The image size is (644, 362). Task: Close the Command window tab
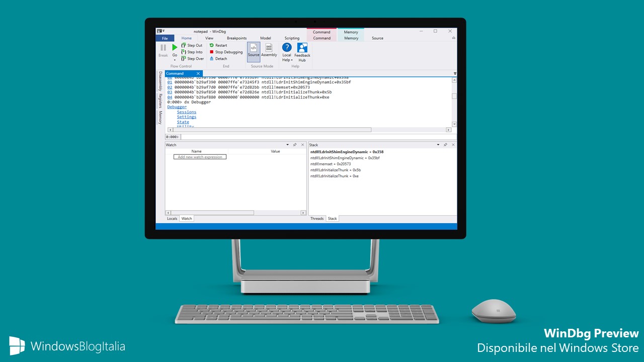[x=198, y=73]
